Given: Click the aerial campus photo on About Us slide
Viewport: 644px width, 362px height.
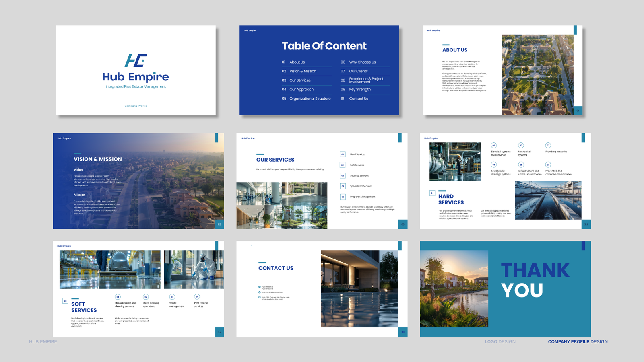Looking at the screenshot, I should 537,75.
